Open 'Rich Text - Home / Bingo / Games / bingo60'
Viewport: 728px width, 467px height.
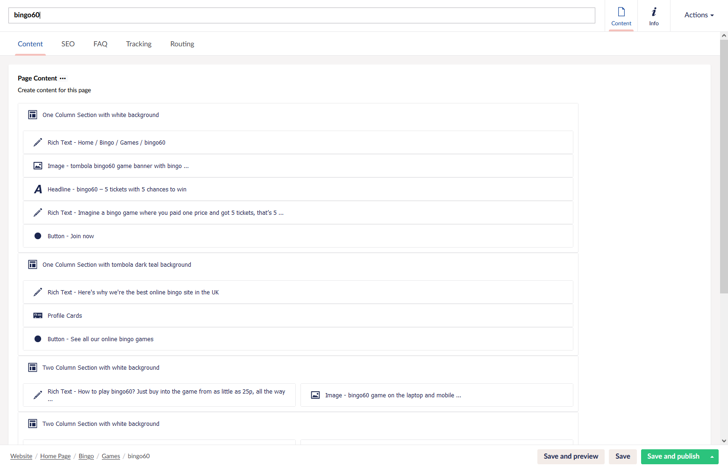pos(298,143)
